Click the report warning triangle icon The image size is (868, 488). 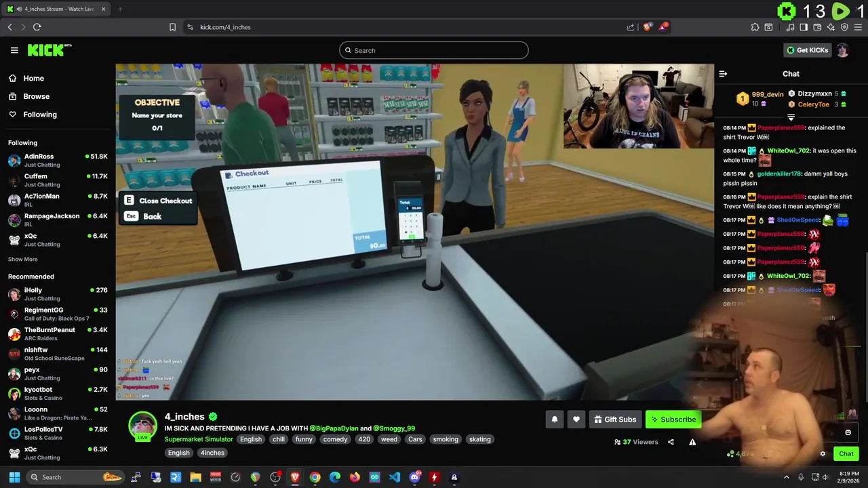point(692,442)
